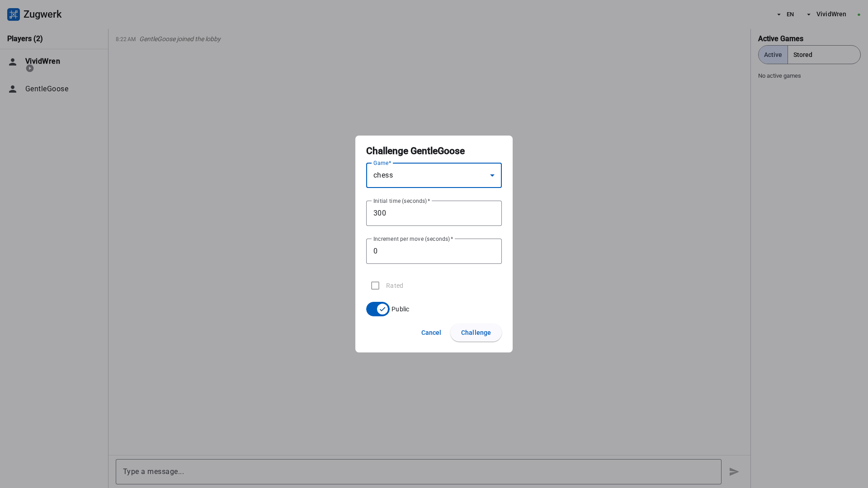Click the Active Games heading

pyautogui.click(x=781, y=39)
